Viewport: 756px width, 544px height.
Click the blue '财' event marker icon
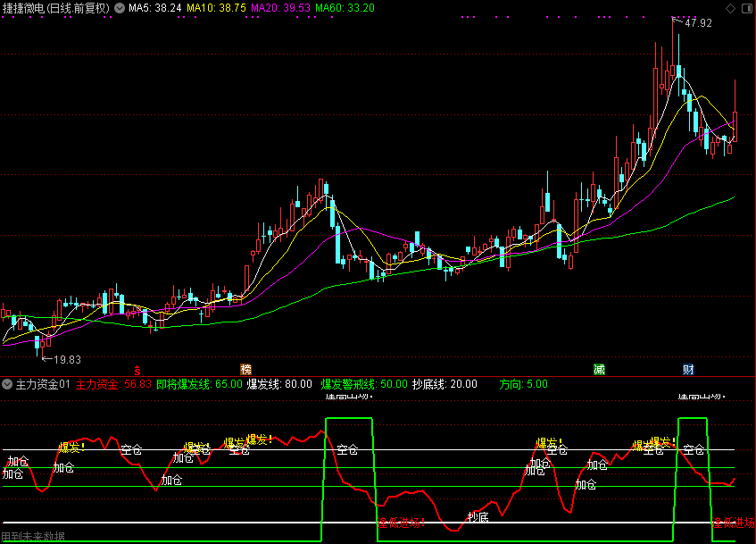[688, 369]
